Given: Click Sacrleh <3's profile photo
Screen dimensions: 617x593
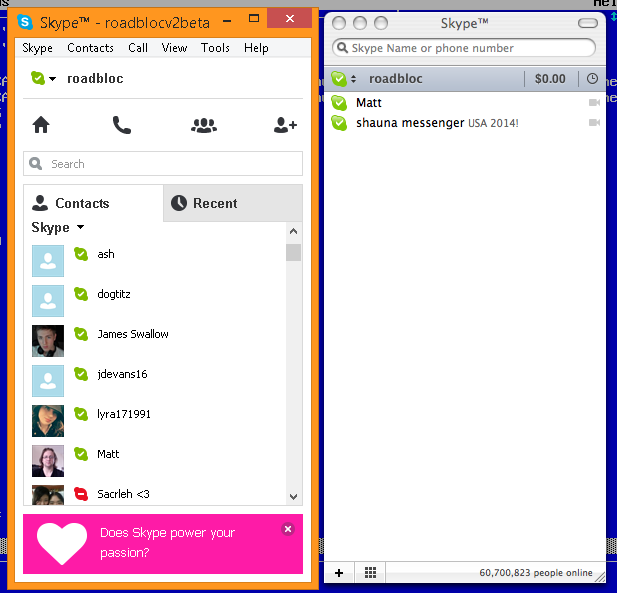Looking at the screenshot, I should (48, 495).
